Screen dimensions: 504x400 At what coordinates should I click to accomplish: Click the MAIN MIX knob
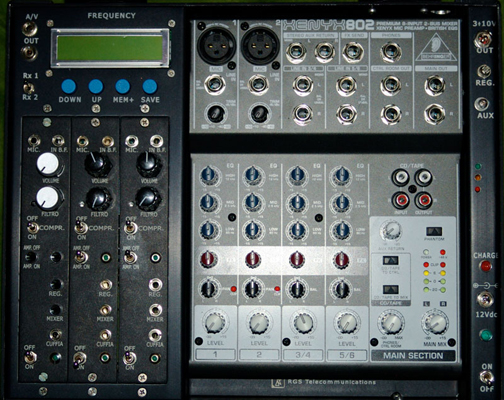[435, 322]
